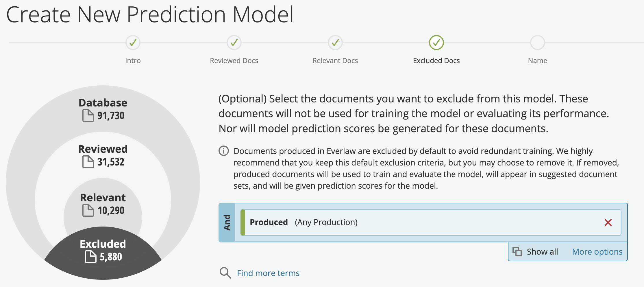This screenshot has width=644, height=287.
Task: Toggle the And logical operator
Action: (x=227, y=222)
